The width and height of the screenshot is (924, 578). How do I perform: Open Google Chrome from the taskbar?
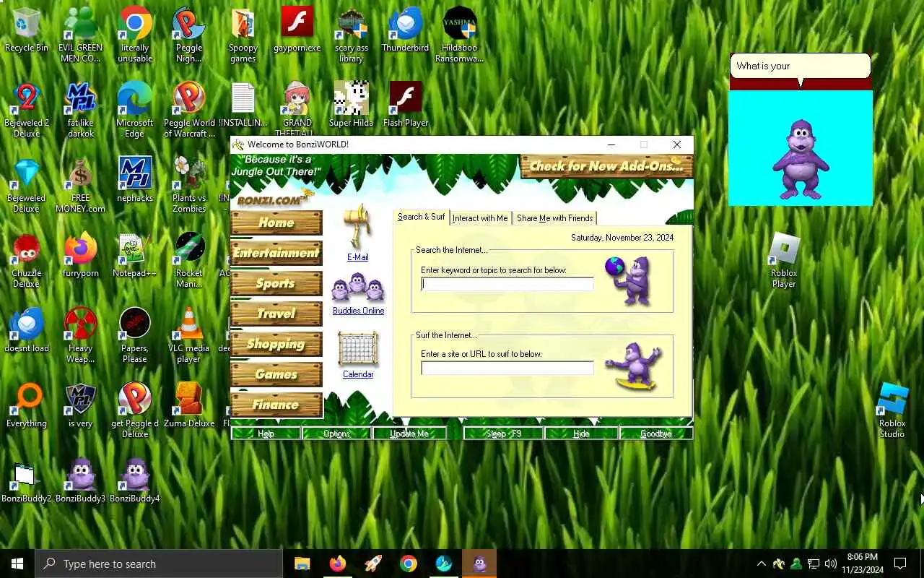pos(409,564)
